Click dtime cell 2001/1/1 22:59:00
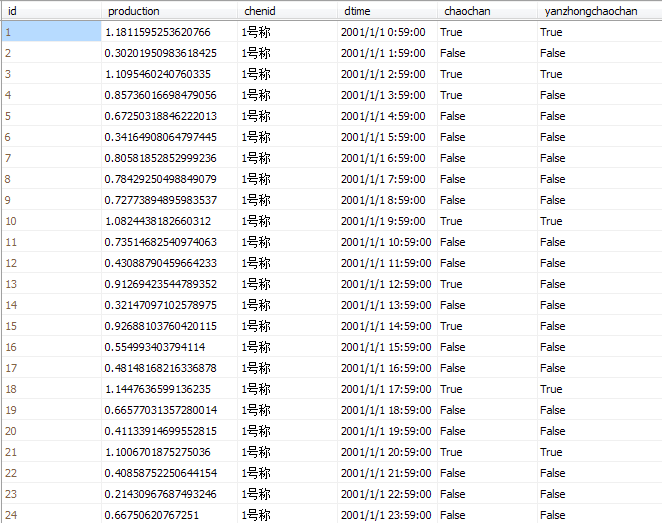Screen dimensions: 662x523 (x=386, y=494)
